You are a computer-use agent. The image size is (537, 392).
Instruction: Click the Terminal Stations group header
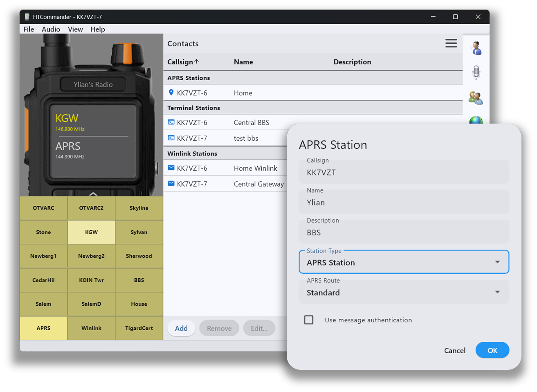coord(313,108)
